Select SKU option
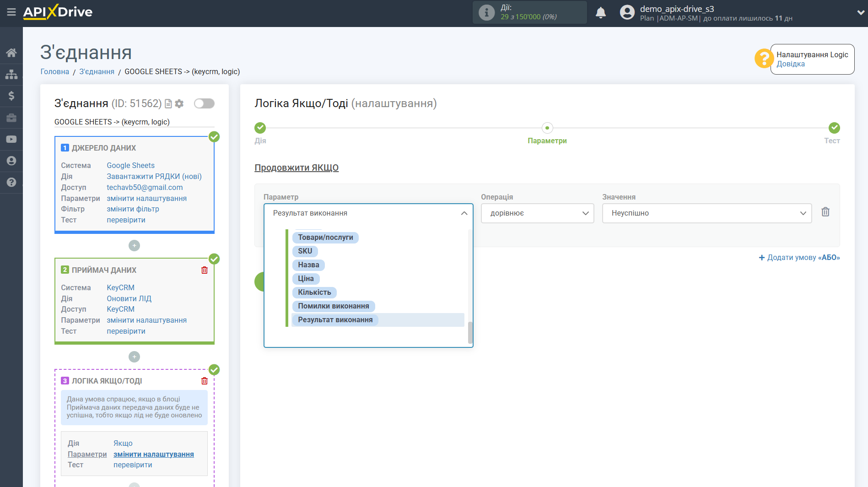Image resolution: width=868 pixels, height=487 pixels. 305,251
